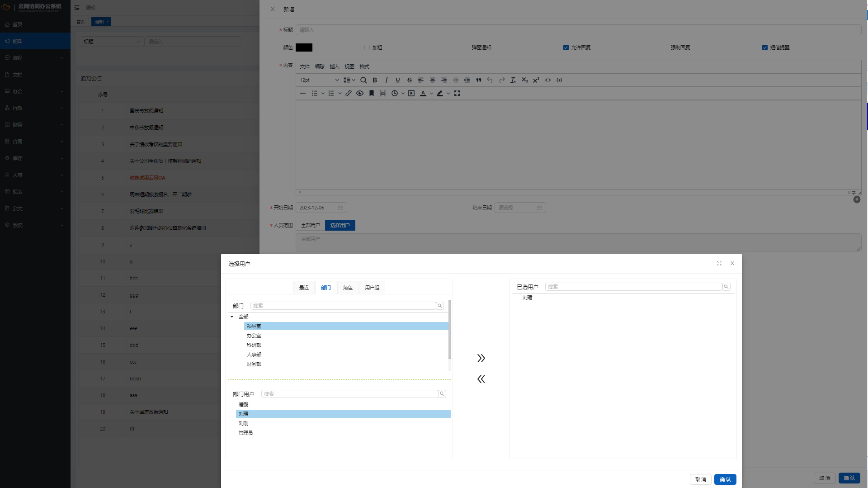The height and width of the screenshot is (488, 868).
Task: Select 办公室 in the department tree
Action: pyautogui.click(x=254, y=336)
